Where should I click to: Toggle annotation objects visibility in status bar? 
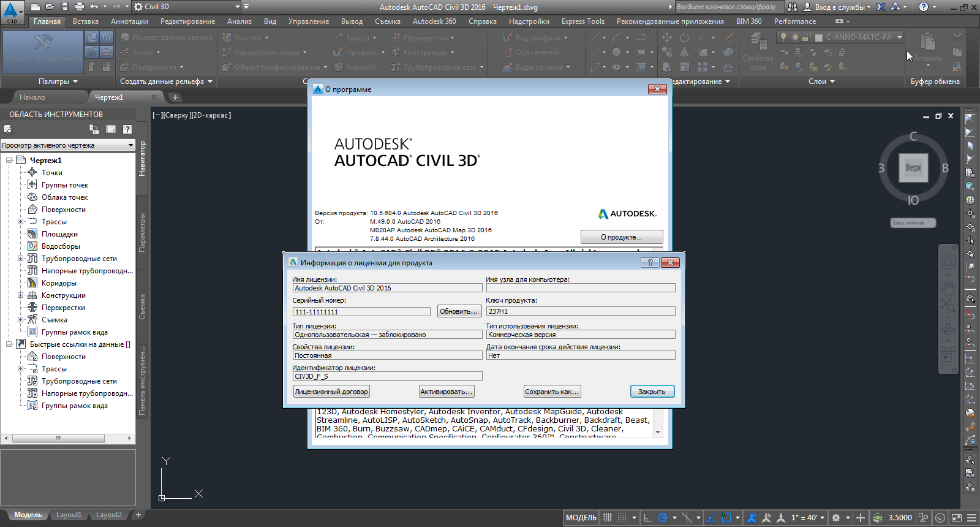click(752, 518)
